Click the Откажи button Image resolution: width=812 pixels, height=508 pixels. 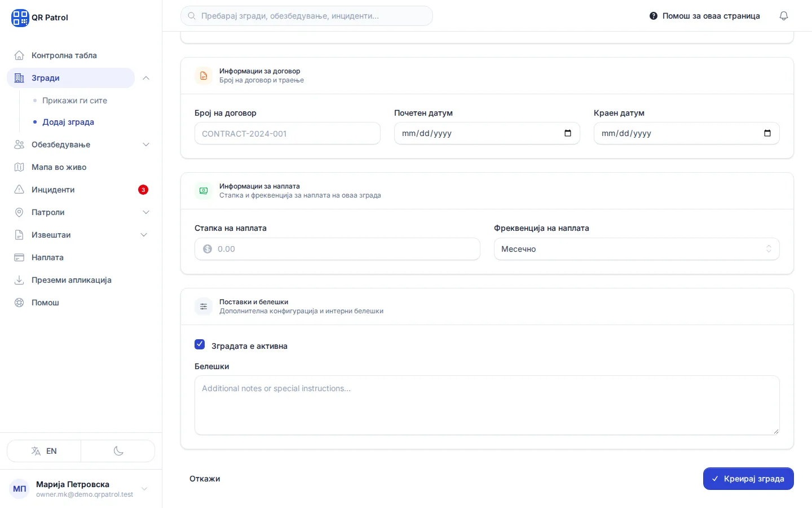[x=205, y=479]
